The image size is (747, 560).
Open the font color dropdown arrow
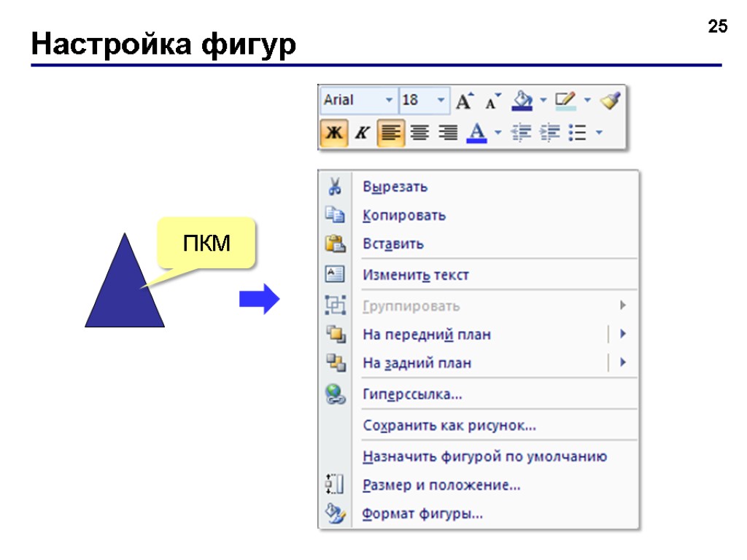[x=498, y=133]
